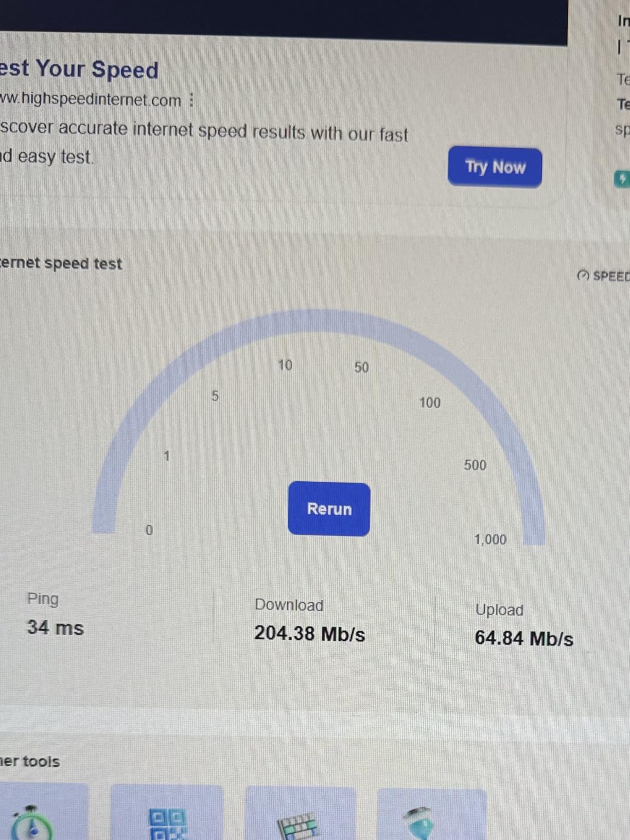The width and height of the screenshot is (630, 840).
Task: Click the 100 mark on speed gauge
Action: tap(430, 402)
